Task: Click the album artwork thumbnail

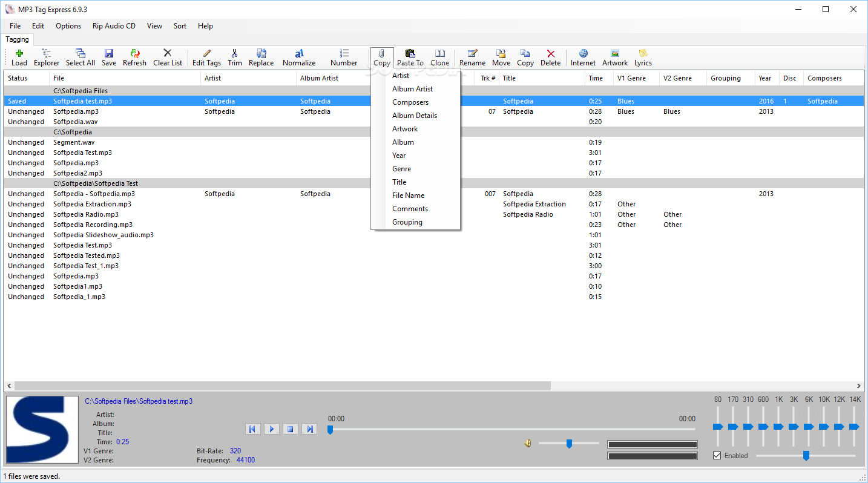Action: 42,430
